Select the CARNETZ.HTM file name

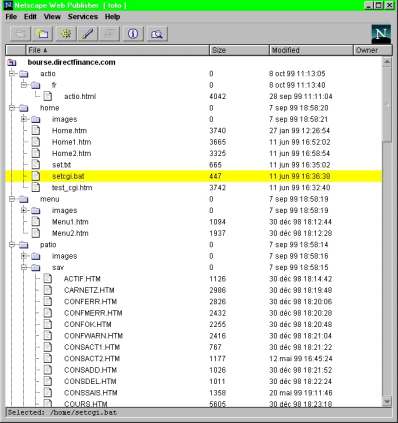(89, 290)
